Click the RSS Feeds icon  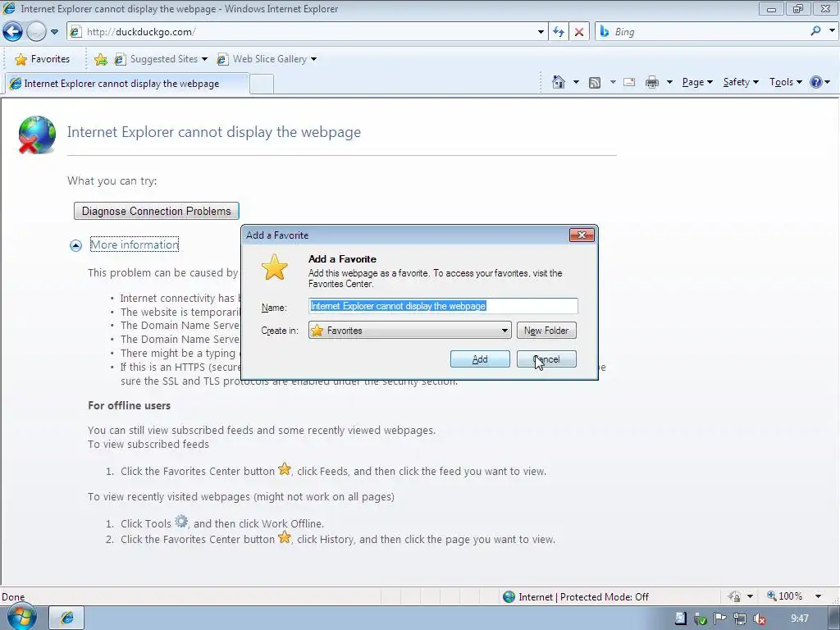point(594,83)
